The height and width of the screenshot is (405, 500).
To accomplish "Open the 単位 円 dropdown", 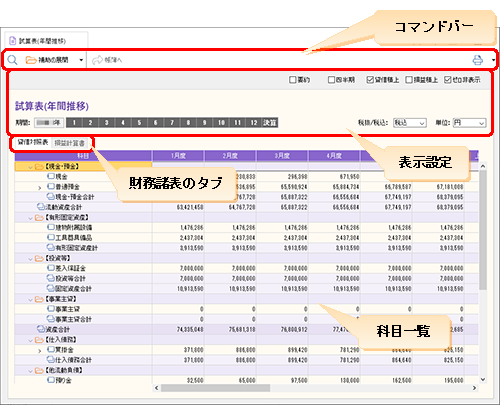I will 469,123.
